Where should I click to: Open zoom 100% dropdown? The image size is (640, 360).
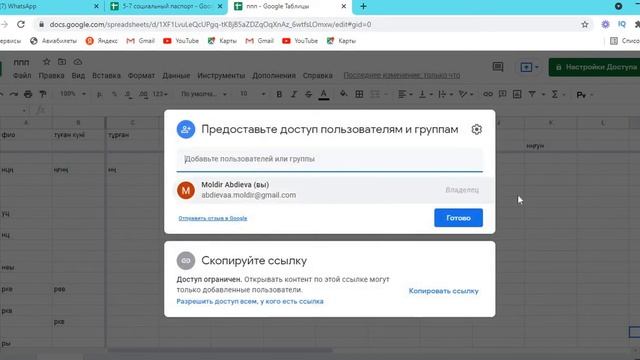pyautogui.click(x=73, y=94)
